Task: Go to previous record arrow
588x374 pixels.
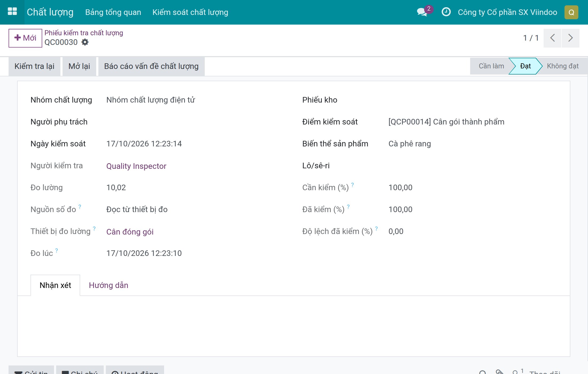Action: click(x=552, y=38)
